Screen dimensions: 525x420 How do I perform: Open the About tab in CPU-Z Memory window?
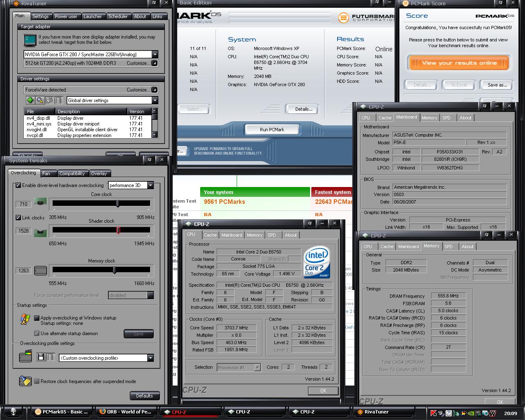click(467, 247)
